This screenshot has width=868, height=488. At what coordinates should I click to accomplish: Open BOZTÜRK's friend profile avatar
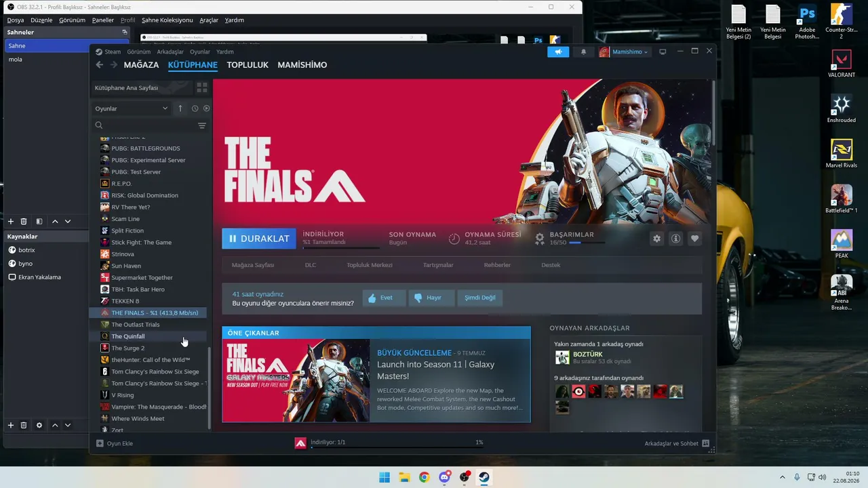[x=562, y=358]
